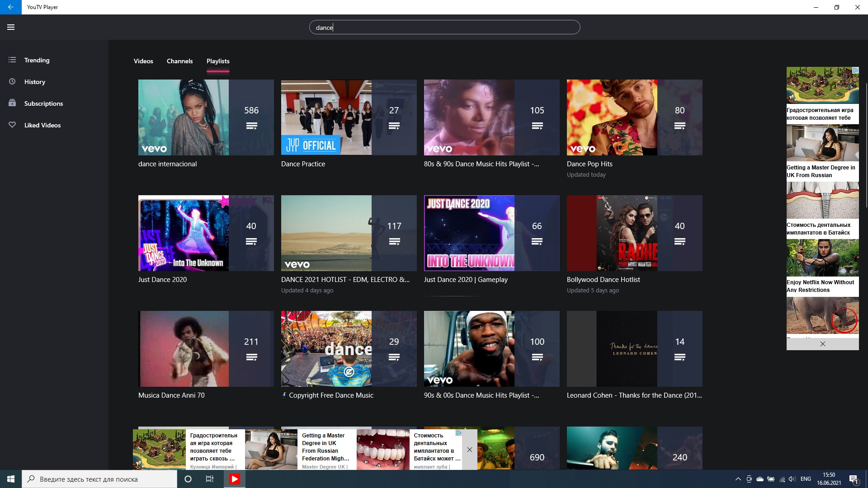Screen dimensions: 868x488
Task: Click the playlist queue icon on dance internacional
Action: click(x=252, y=126)
